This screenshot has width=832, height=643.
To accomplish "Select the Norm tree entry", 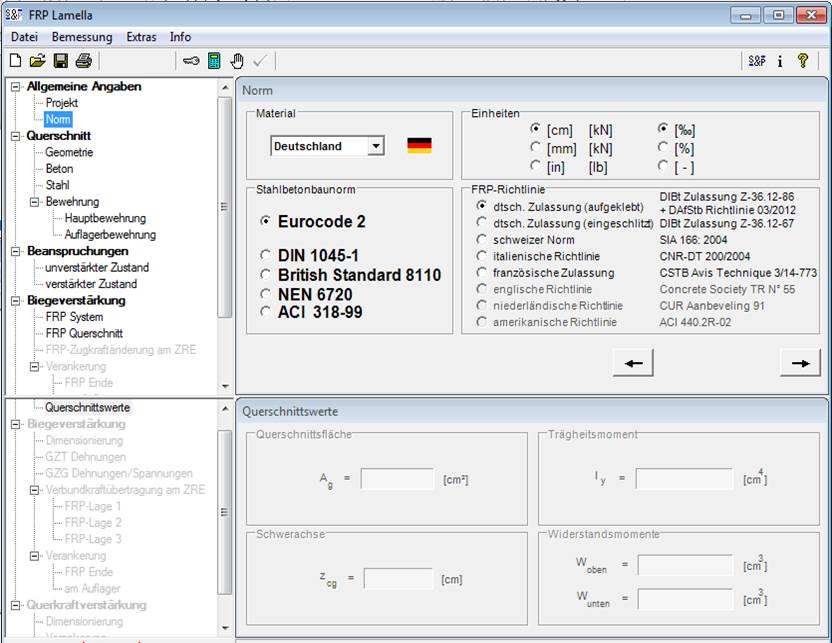I will [58, 119].
